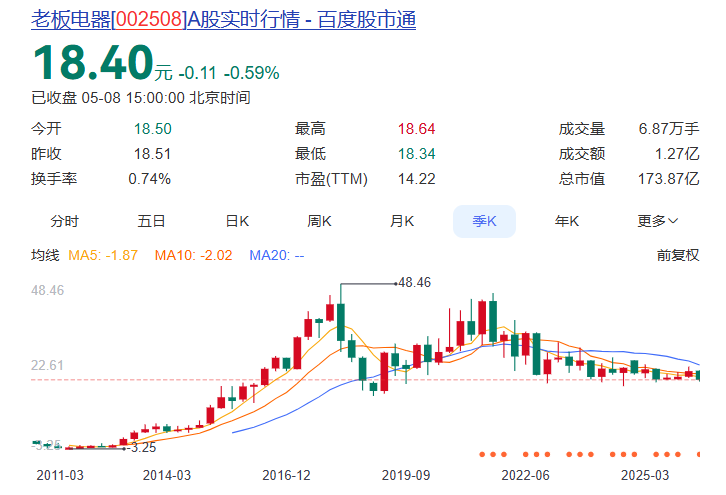
Task: Click the tall green candle under 48.46 peak
Action: pyautogui.click(x=341, y=321)
